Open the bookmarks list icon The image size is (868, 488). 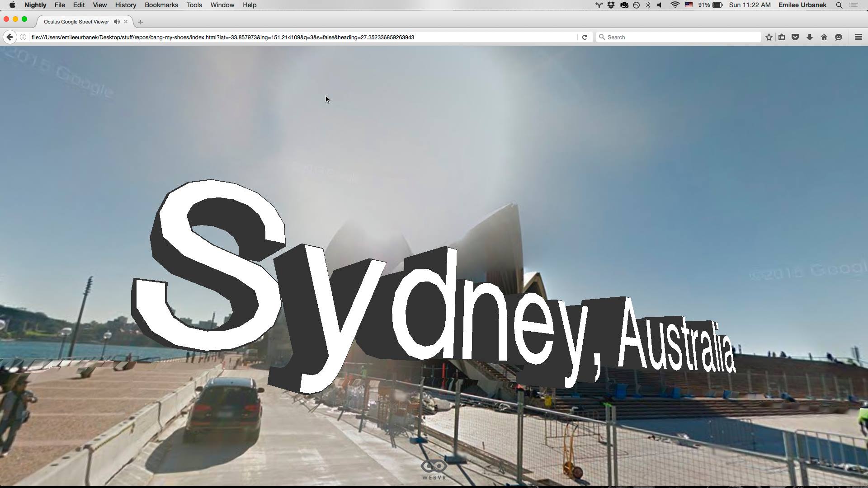point(782,38)
